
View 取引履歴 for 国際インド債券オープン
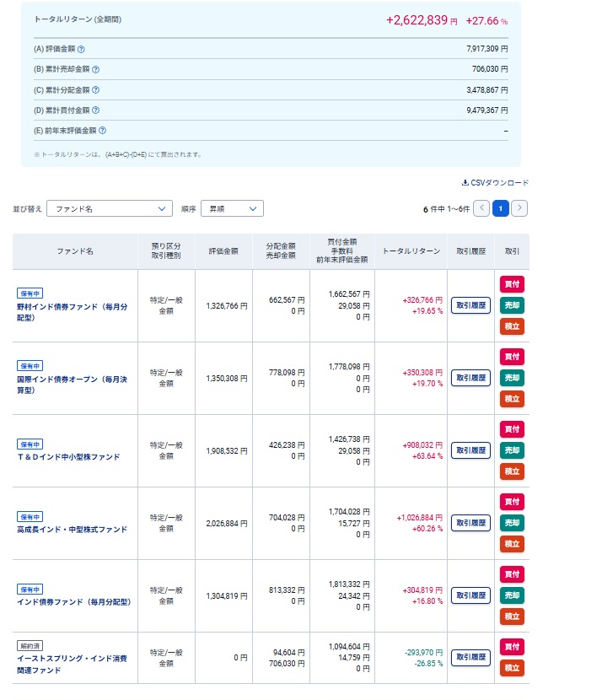coord(470,378)
